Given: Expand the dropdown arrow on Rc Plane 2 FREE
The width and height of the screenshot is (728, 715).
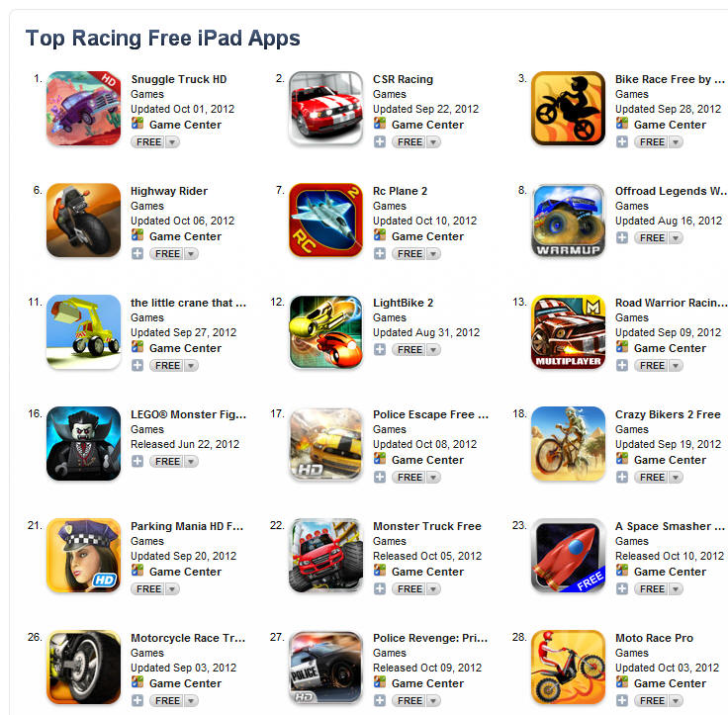Looking at the screenshot, I should (x=433, y=254).
